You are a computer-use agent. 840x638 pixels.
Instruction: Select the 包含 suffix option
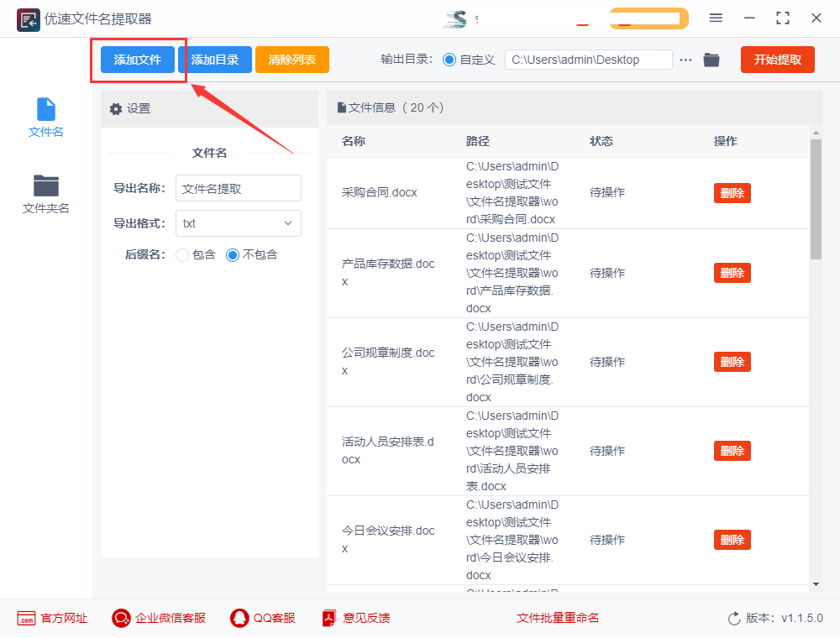click(x=182, y=255)
